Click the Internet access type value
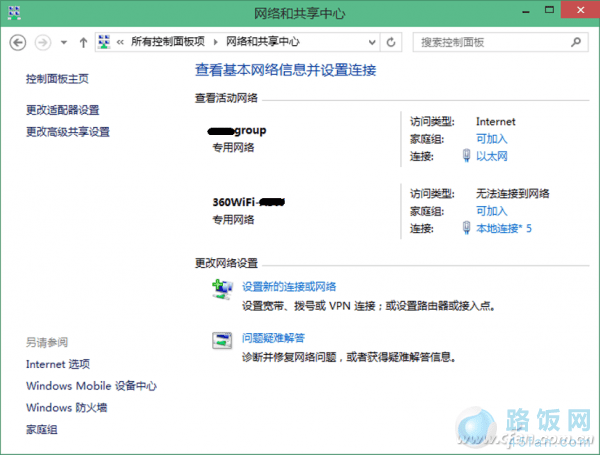The height and width of the screenshot is (455, 600). 496,122
